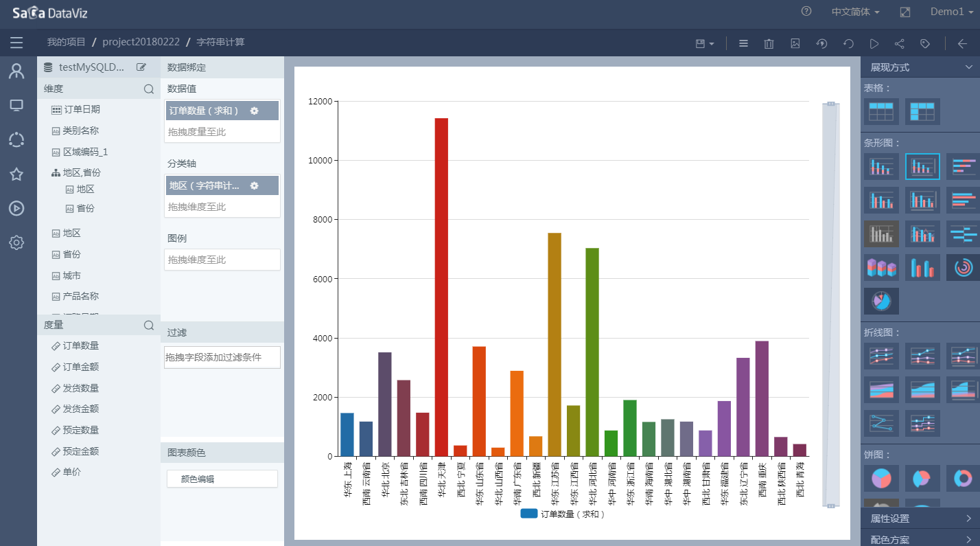980x546 pixels.
Task: Select the 产品名称 dimension
Action: 75,296
